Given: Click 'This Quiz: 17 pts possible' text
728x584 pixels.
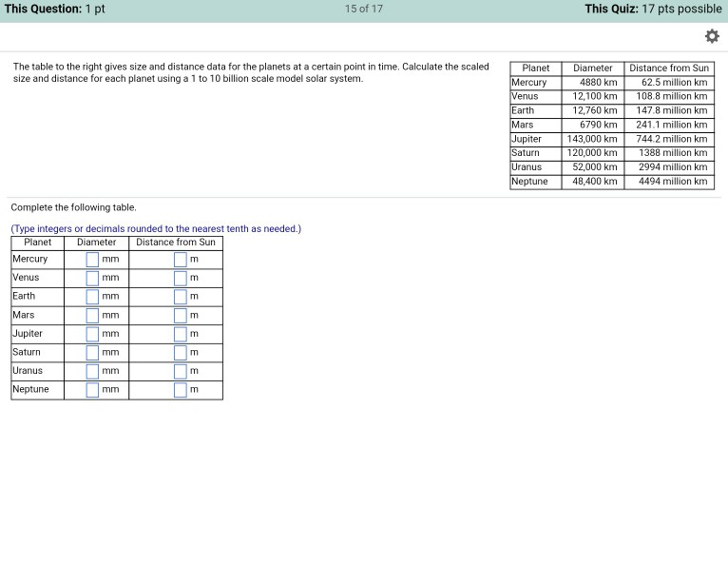Looking at the screenshot, I should [x=653, y=9].
